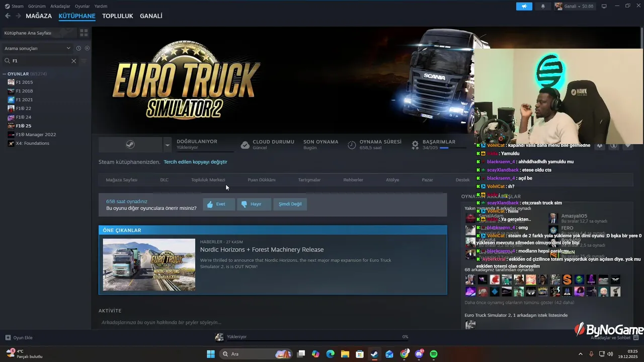Select F1 2021 in the library list
Image resolution: width=644 pixels, height=362 pixels.
tap(24, 100)
